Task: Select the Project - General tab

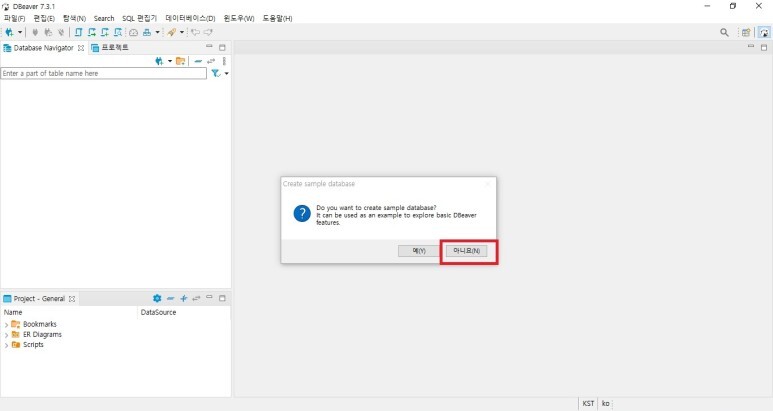Action: (34, 299)
